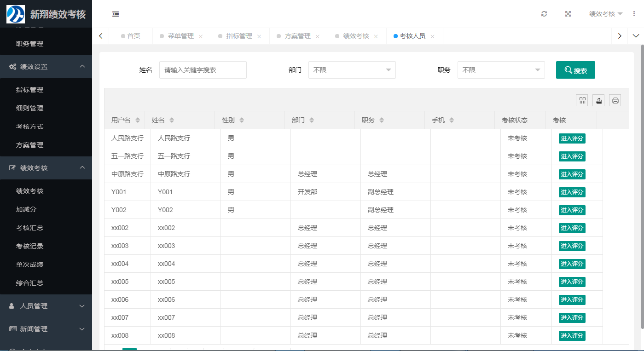
Task: Click 进入评分 for user Y001
Action: pos(572,192)
